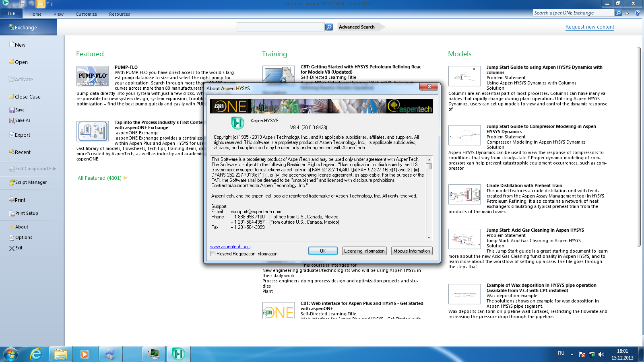
Task: Click the Crude Distillation with Preheat Train title
Action: click(524, 185)
